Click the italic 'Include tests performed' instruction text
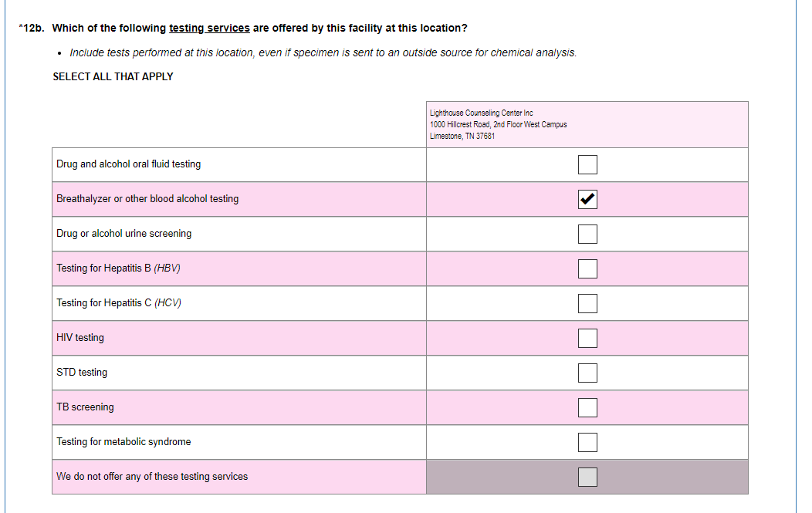Viewport: 812px width, 513px height. click(x=323, y=53)
